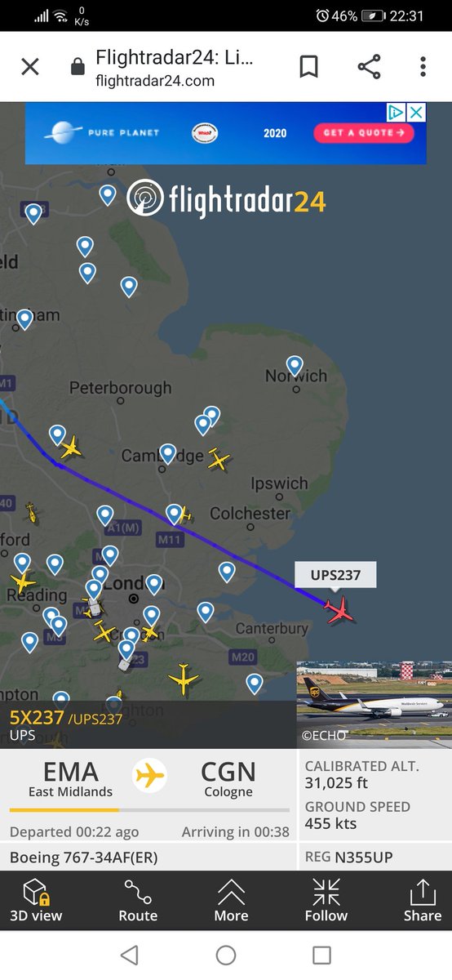Tap Android back navigation button
Image resolution: width=452 pixels, height=980 pixels.
pos(129,955)
